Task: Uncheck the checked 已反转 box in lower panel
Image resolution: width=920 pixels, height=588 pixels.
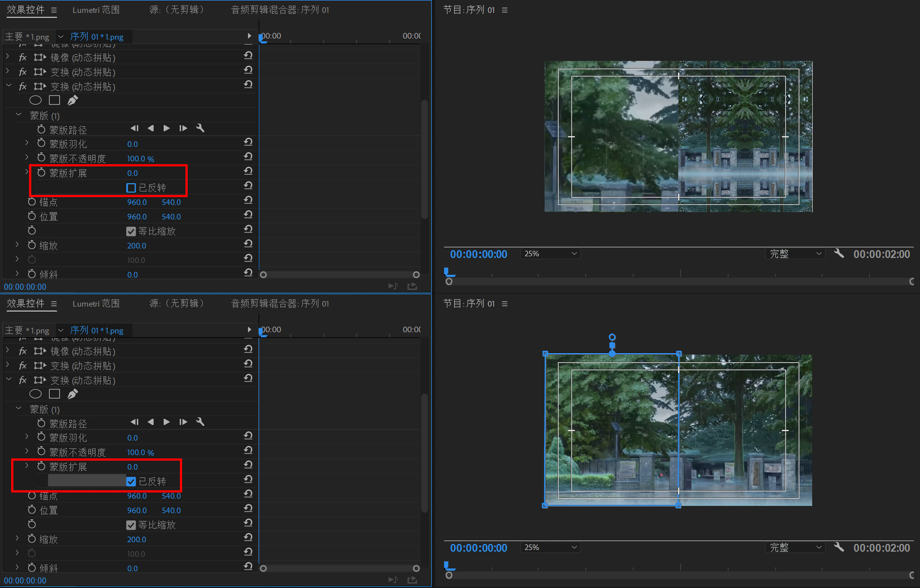Action: 131,481
